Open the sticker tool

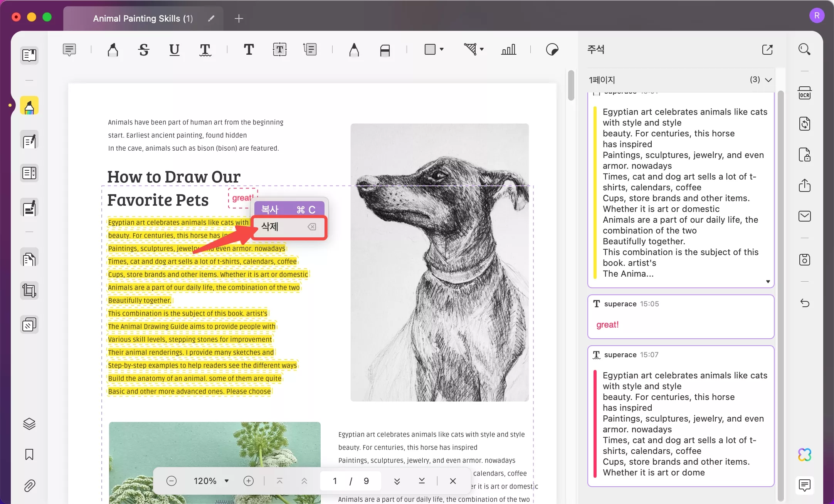point(552,50)
